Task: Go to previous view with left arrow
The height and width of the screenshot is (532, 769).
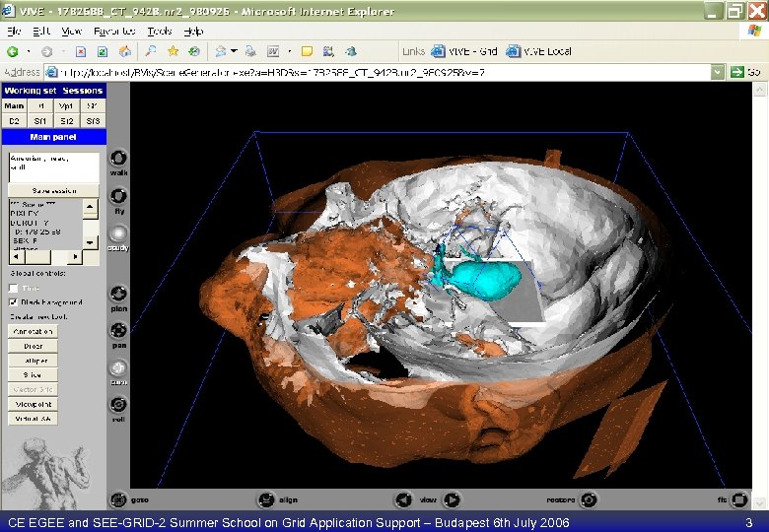Action: pos(403,499)
